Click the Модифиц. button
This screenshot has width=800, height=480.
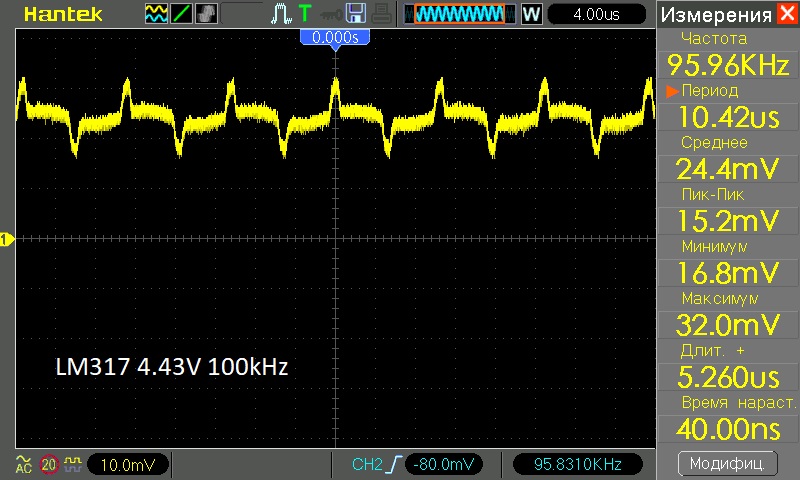tap(728, 464)
